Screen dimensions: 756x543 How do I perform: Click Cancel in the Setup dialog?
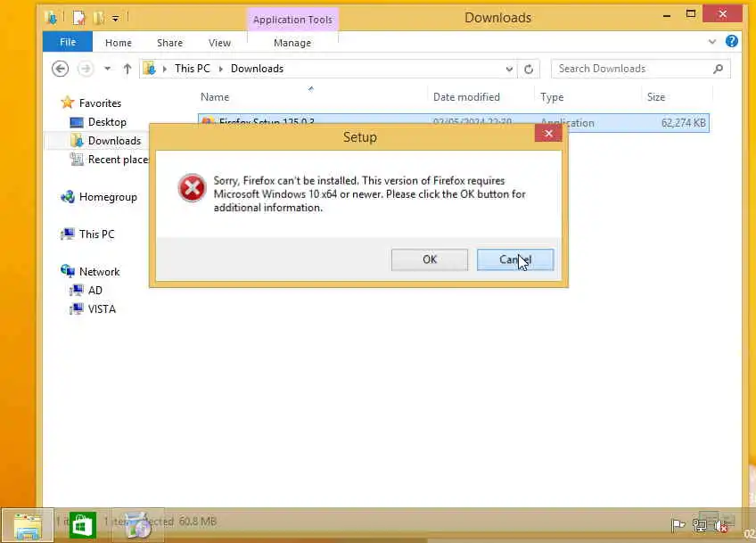515,259
